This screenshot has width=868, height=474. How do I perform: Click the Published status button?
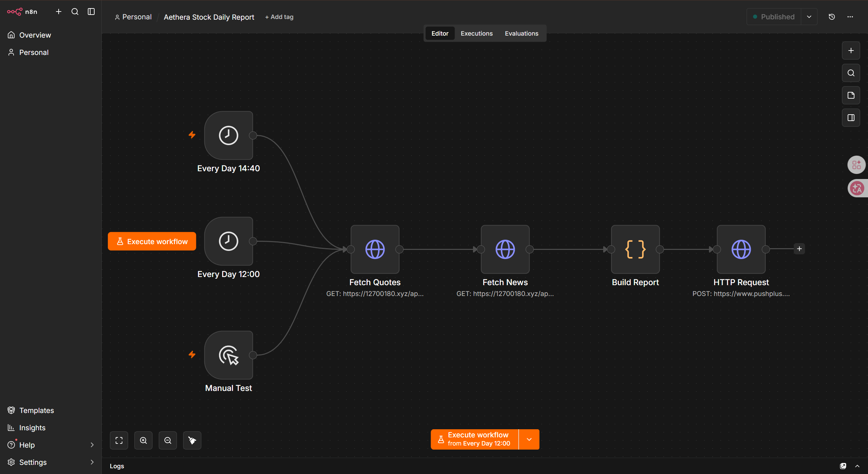pos(774,17)
